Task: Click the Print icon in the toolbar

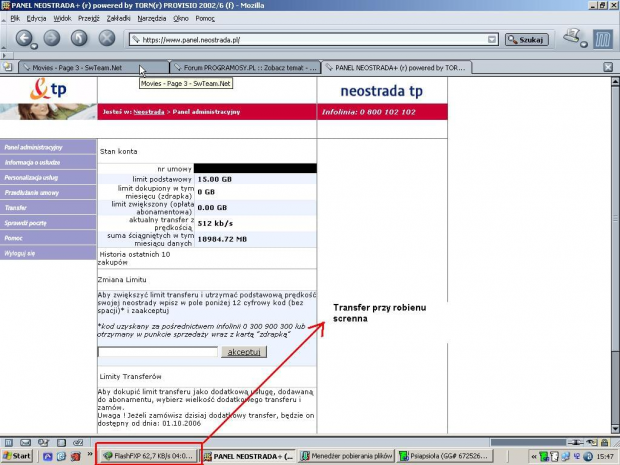Action: coord(572,36)
